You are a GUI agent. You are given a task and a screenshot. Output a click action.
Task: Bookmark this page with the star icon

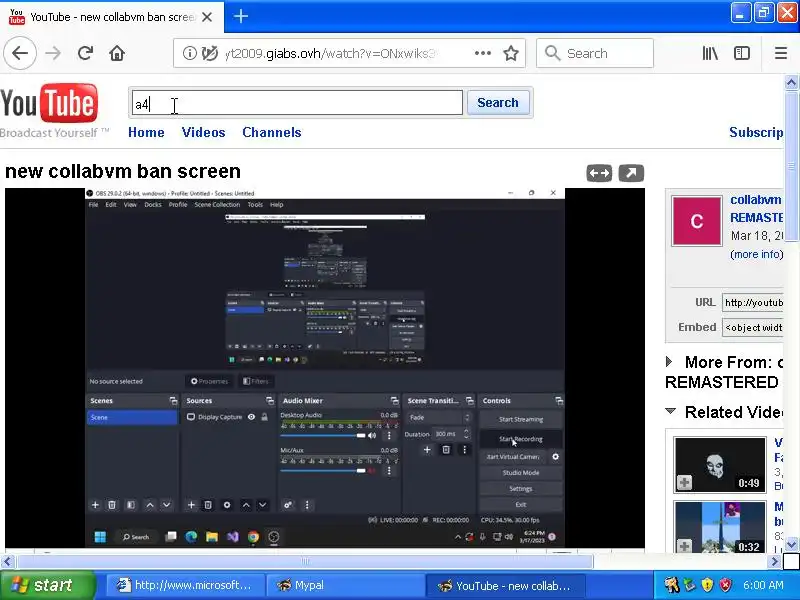511,53
